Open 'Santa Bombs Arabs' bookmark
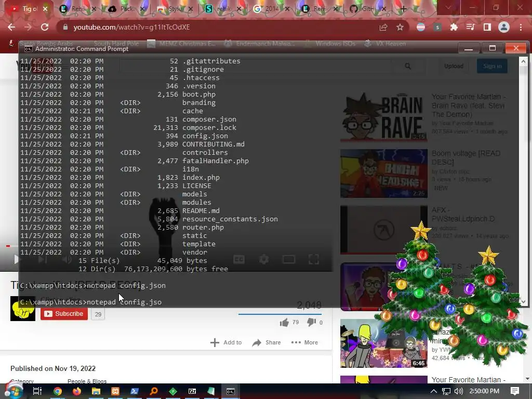Screen dimensions: 532x399 (42, 44)
